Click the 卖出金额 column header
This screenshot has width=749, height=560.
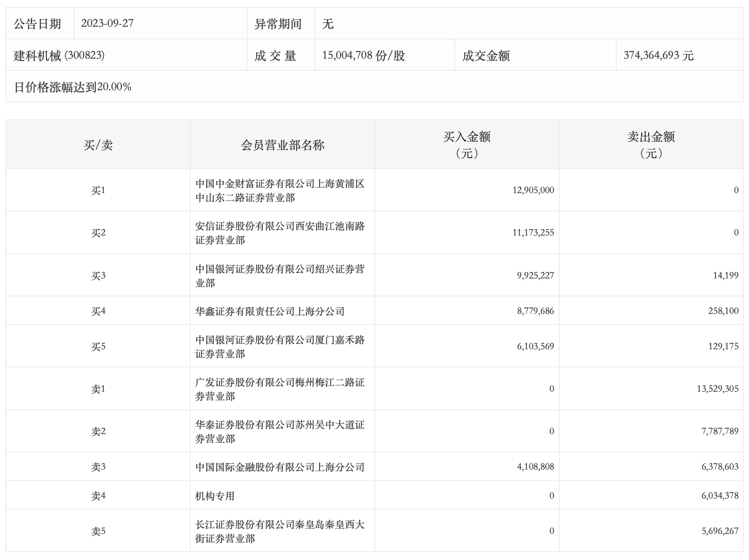(x=651, y=144)
